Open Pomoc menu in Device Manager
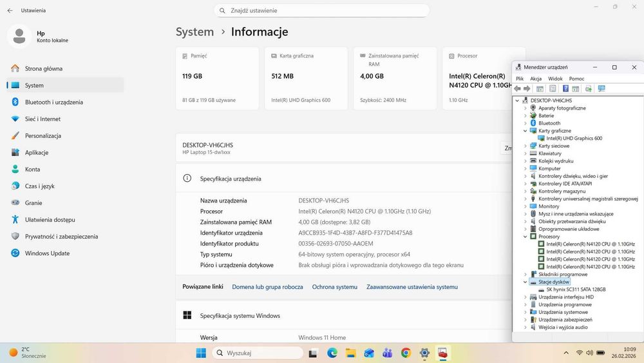The image size is (644, 363). tap(576, 79)
